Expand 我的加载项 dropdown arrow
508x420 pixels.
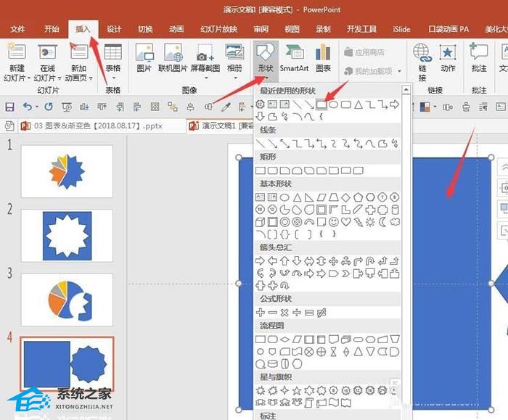[x=399, y=71]
